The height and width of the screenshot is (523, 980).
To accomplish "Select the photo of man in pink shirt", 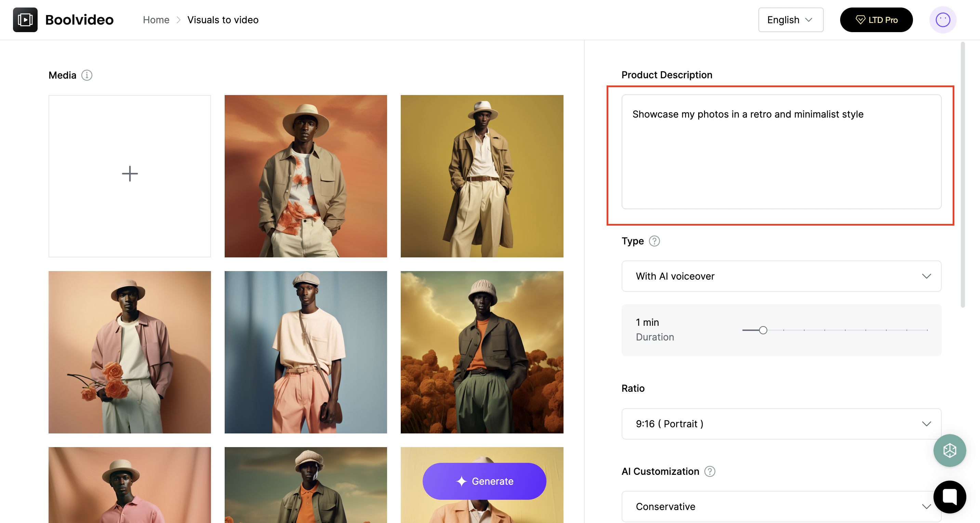I will pos(130,485).
